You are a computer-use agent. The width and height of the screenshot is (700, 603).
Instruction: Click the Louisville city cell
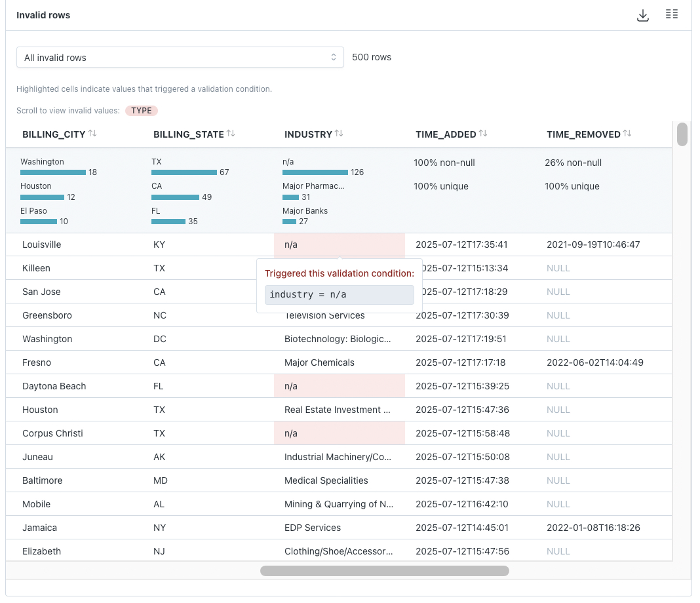click(x=41, y=244)
